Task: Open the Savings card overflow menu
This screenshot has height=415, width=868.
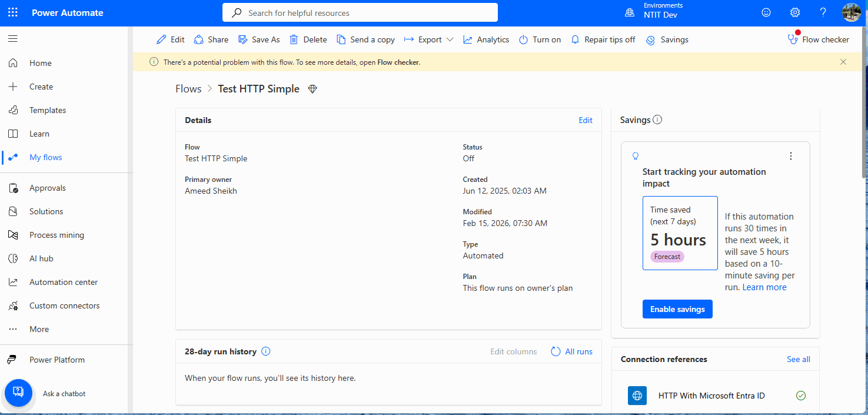Action: [x=790, y=155]
